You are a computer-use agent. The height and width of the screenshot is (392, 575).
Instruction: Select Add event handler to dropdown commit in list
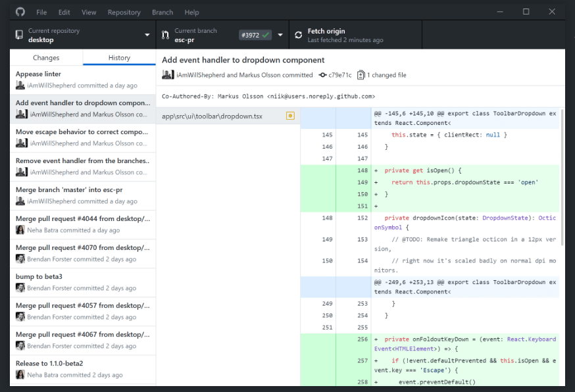(83, 109)
